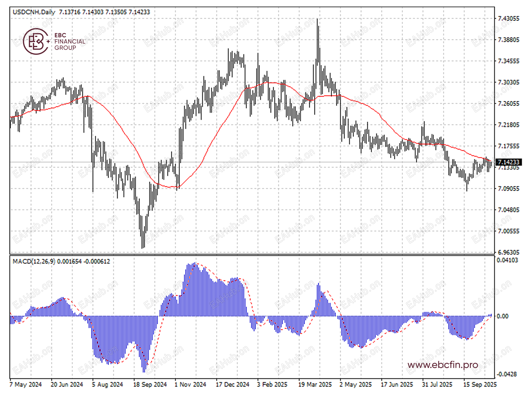Click the 0.04103 MACD scale label
Image resolution: width=532 pixels, height=397 pixels.
click(x=507, y=260)
